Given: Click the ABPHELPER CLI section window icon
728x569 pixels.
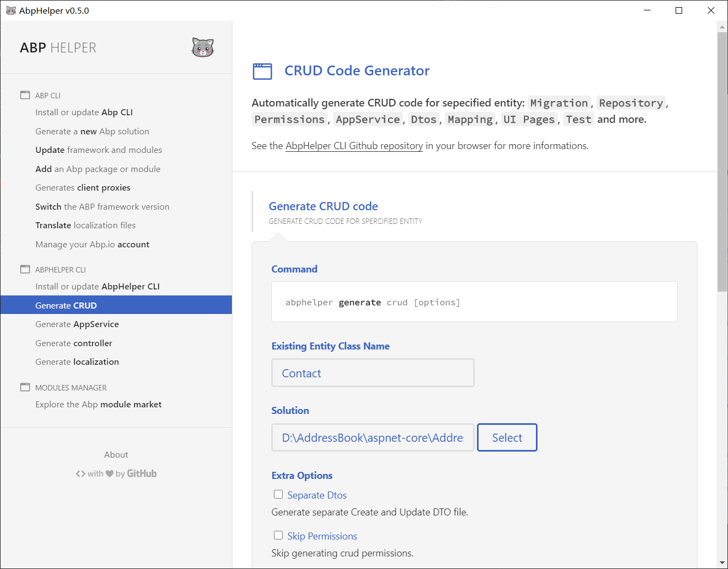Looking at the screenshot, I should tap(25, 269).
